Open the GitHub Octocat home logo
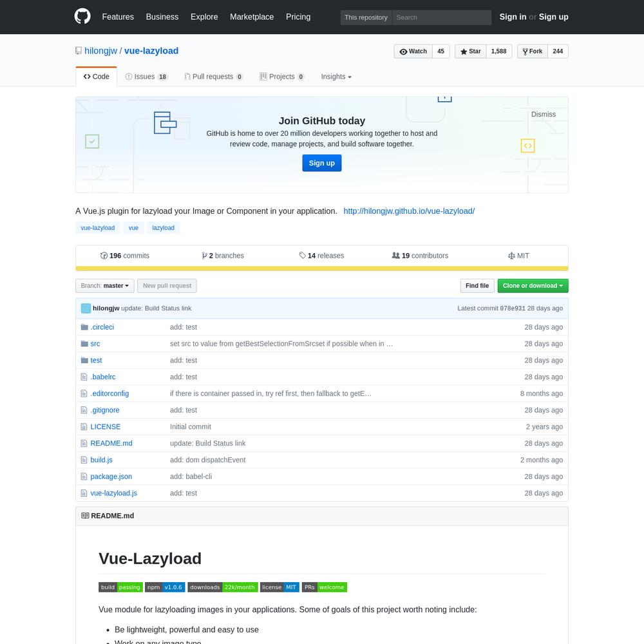This screenshot has height=644, width=644. click(82, 17)
